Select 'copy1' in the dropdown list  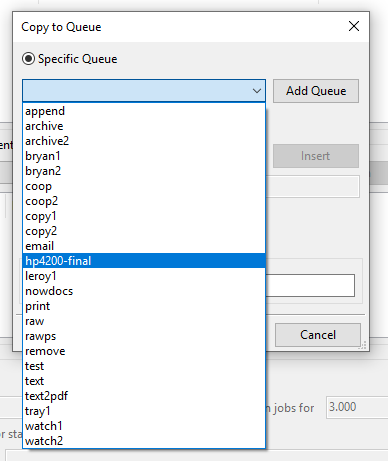pos(144,216)
